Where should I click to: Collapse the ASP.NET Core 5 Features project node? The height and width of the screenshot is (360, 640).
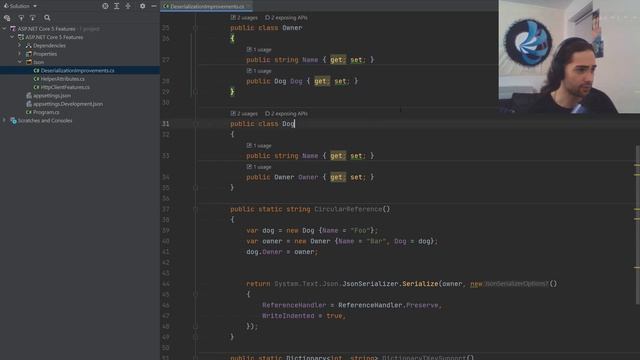pyautogui.click(x=12, y=37)
